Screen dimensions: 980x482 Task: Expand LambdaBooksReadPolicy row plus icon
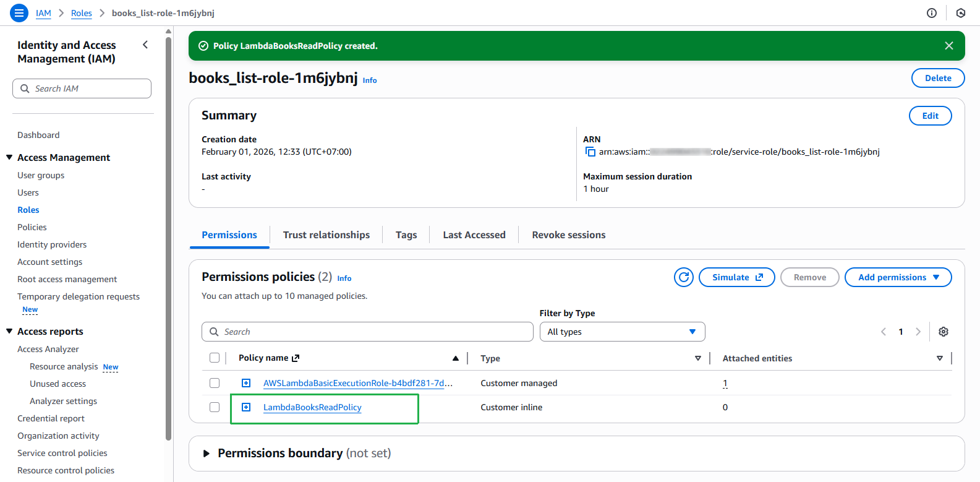246,407
